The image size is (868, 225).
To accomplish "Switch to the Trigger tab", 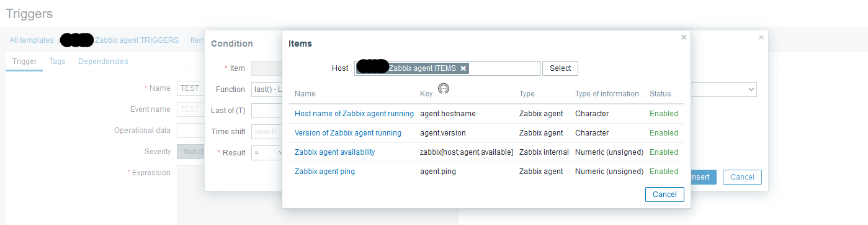I will click(x=25, y=62).
